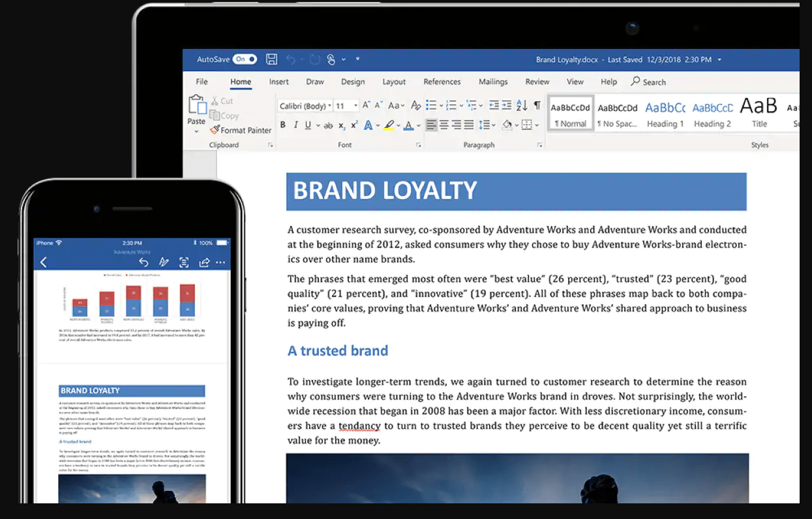Toggle Superscript formatting

pos(354,125)
